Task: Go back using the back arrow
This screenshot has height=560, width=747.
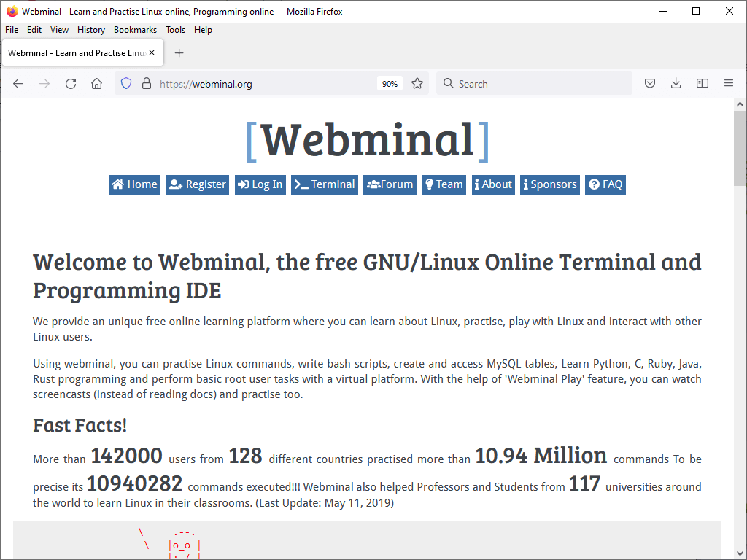Action: coord(18,84)
